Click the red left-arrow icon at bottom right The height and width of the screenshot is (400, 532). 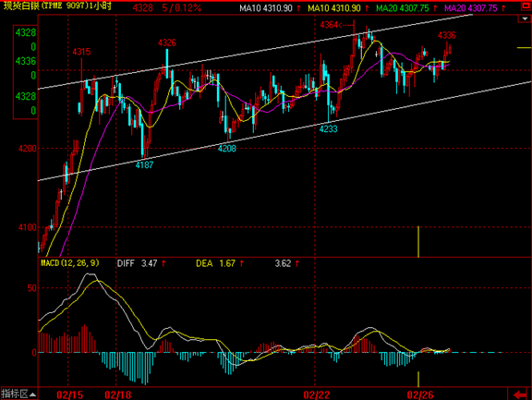click(519, 394)
